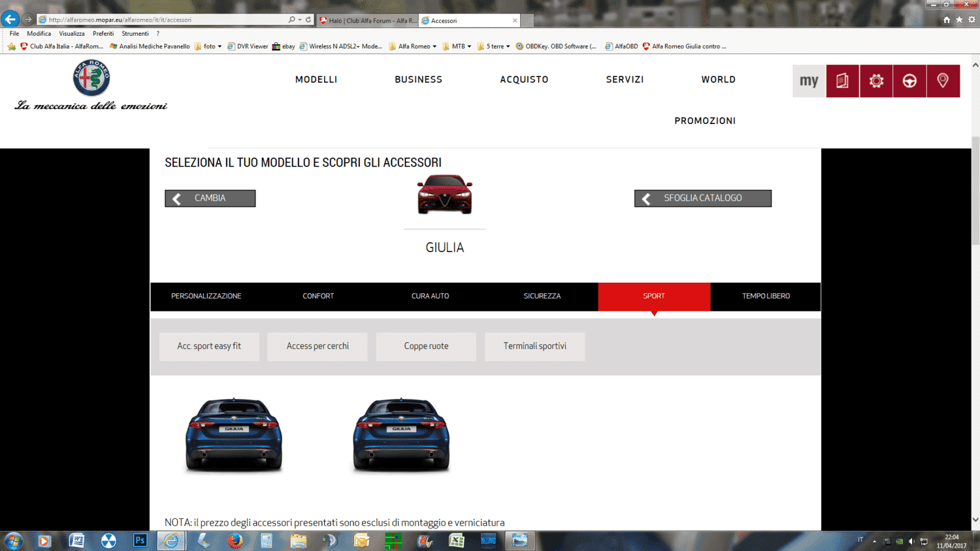Screen dimensions: 980x551
Task: Open the dealer locator map pin icon
Action: (943, 81)
